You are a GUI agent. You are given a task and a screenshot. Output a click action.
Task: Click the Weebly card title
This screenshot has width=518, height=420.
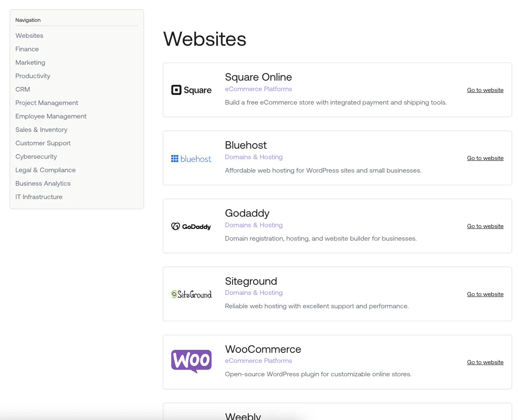243,416
